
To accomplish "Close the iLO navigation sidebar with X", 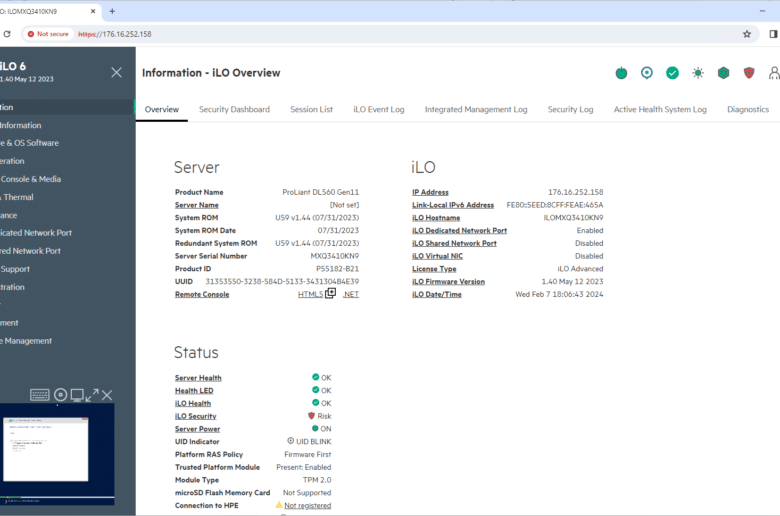I will pyautogui.click(x=116, y=73).
